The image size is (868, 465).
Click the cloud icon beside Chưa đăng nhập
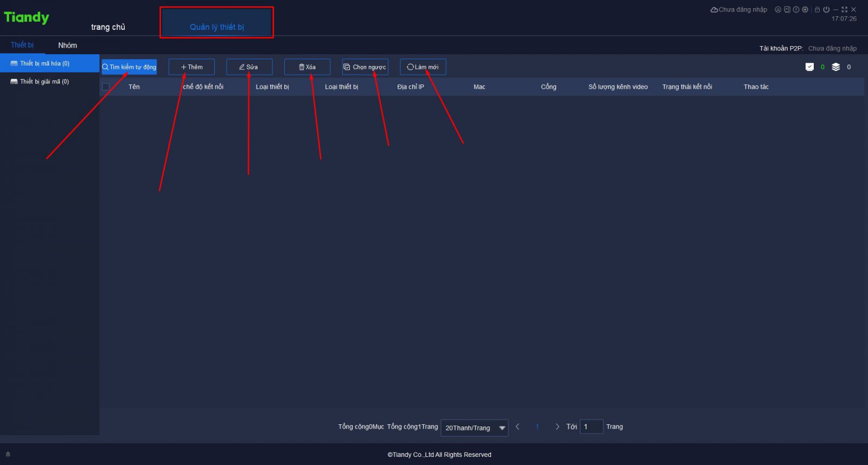714,10
